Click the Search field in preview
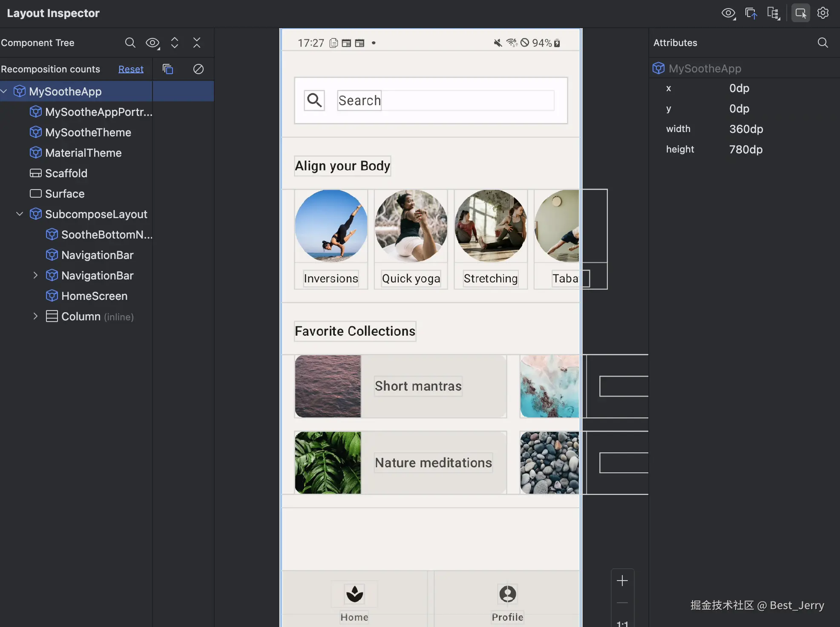This screenshot has width=840, height=627. click(445, 101)
